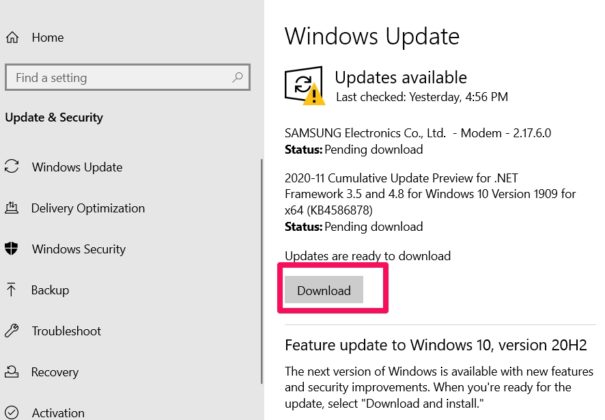The image size is (605, 420).
Task: Open Activation settings
Action: pos(58,412)
